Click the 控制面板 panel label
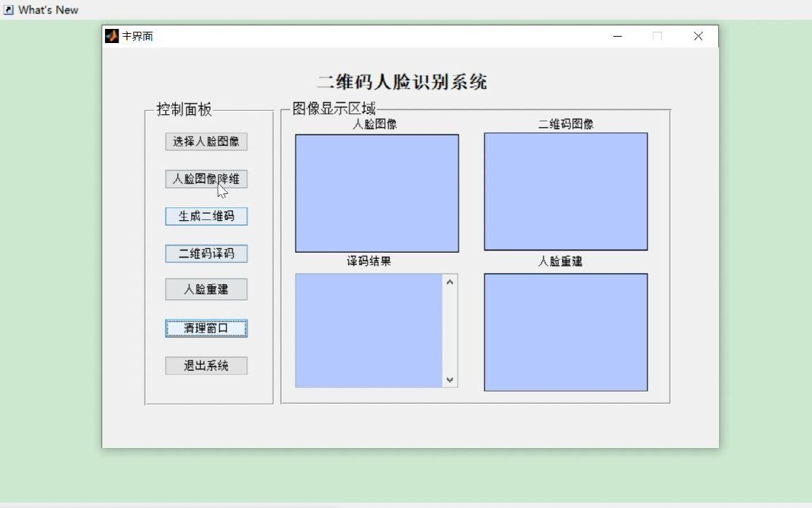This screenshot has width=812, height=508. point(183,109)
